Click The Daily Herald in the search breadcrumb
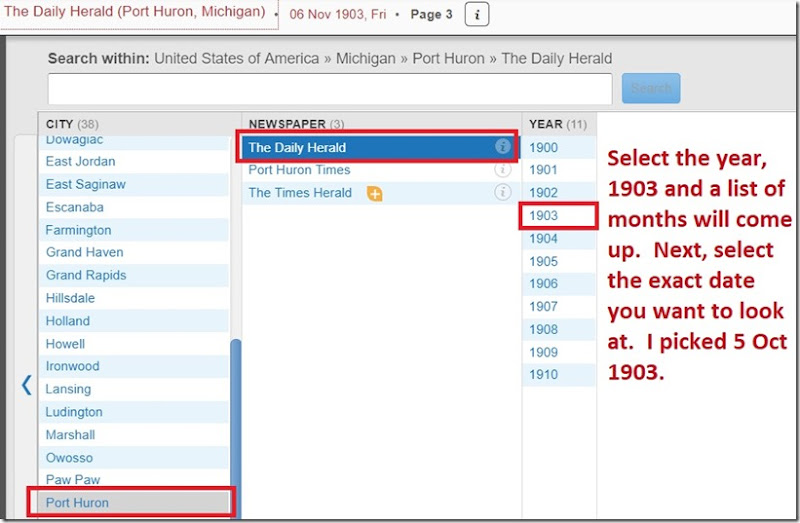Screen dimensions: 800x523 click(x=556, y=59)
